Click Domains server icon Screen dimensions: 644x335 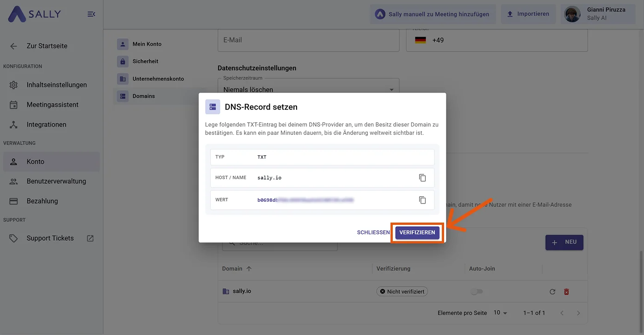coord(123,96)
